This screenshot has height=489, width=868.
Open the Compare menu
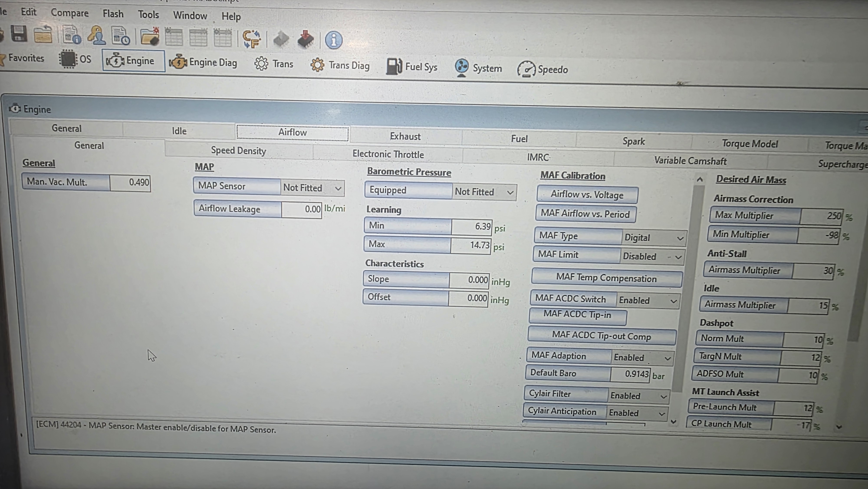69,13
